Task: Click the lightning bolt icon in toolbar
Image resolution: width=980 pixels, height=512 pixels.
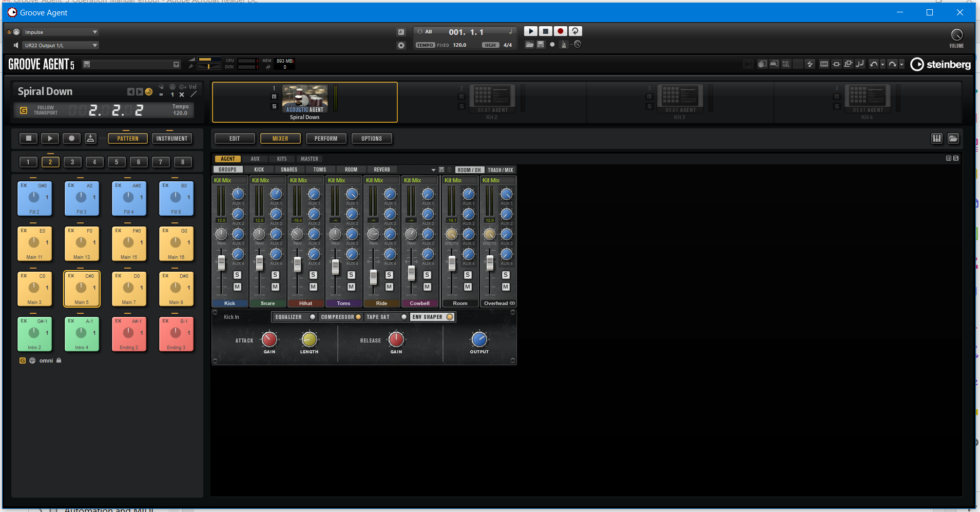Action: tap(810, 64)
